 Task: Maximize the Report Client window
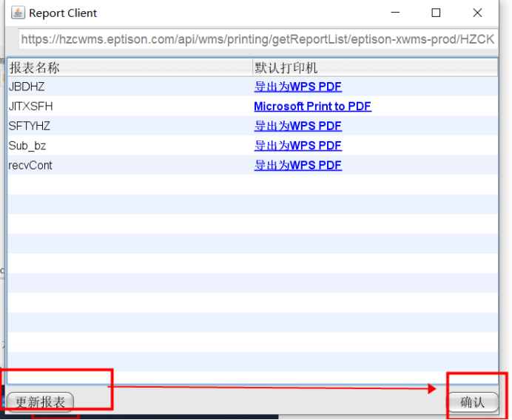point(436,13)
